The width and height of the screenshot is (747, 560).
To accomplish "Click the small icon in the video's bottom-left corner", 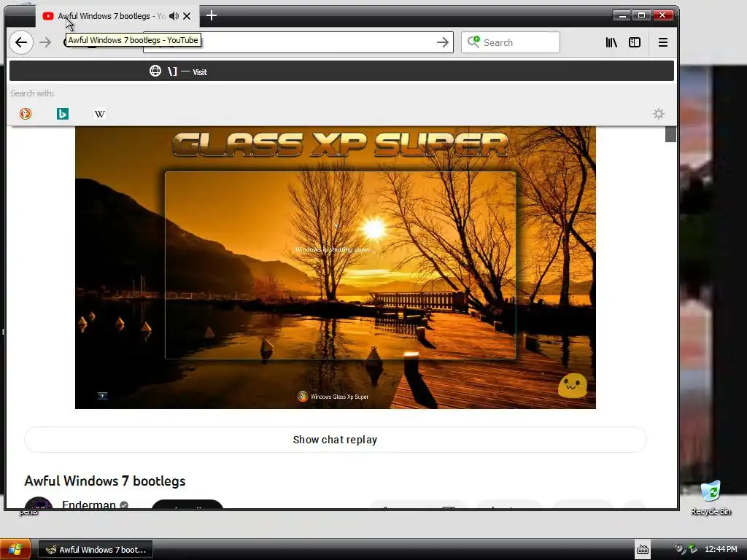I will [102, 396].
